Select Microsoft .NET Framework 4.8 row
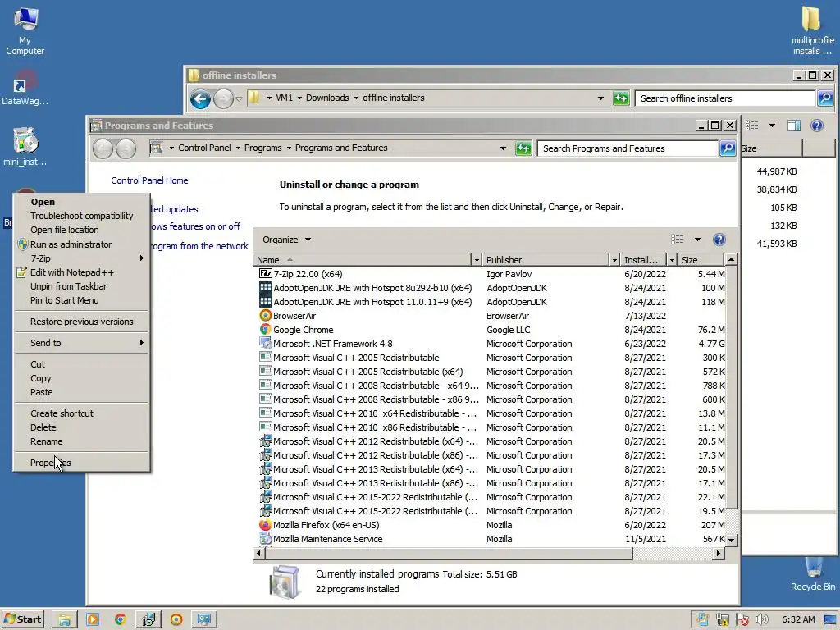Screen dimensions: 840x630 (491, 344)
